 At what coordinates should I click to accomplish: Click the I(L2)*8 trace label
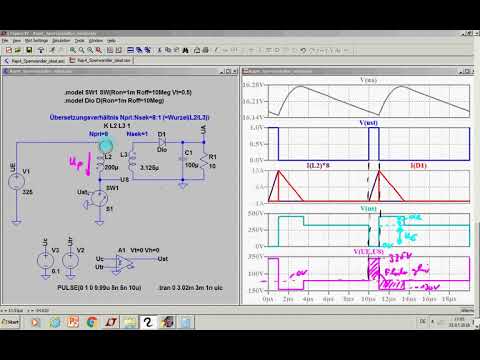[318, 165]
